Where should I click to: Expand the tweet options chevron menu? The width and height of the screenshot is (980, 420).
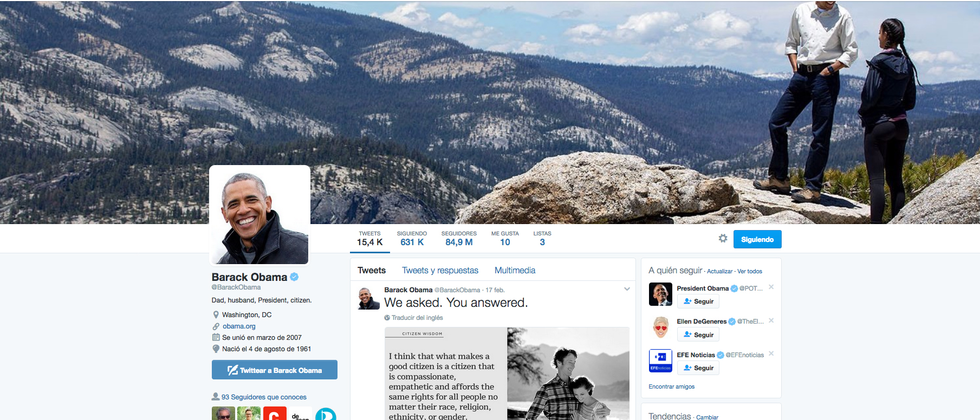(x=627, y=289)
